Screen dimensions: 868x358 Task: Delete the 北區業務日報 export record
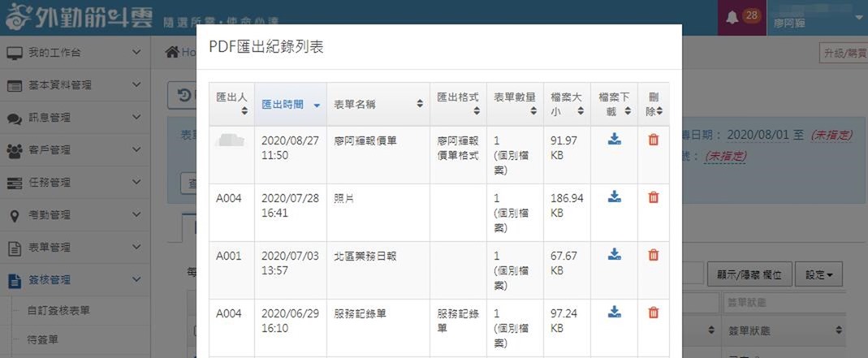click(x=653, y=255)
